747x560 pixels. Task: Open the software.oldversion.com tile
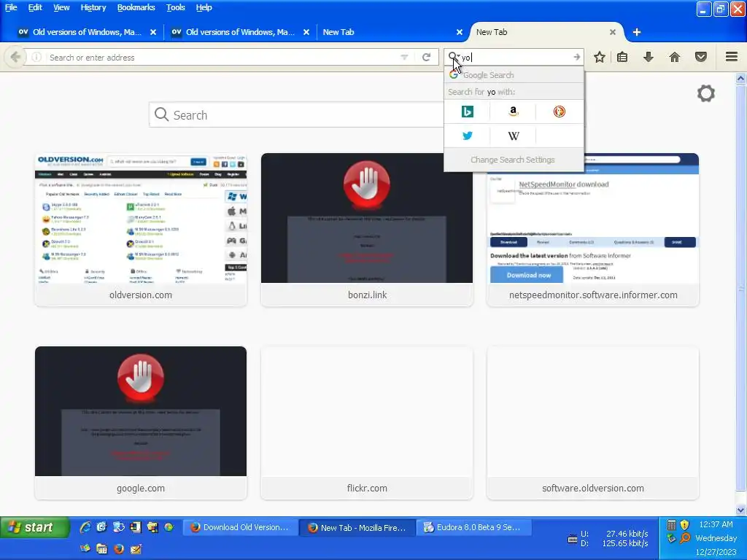(x=592, y=423)
